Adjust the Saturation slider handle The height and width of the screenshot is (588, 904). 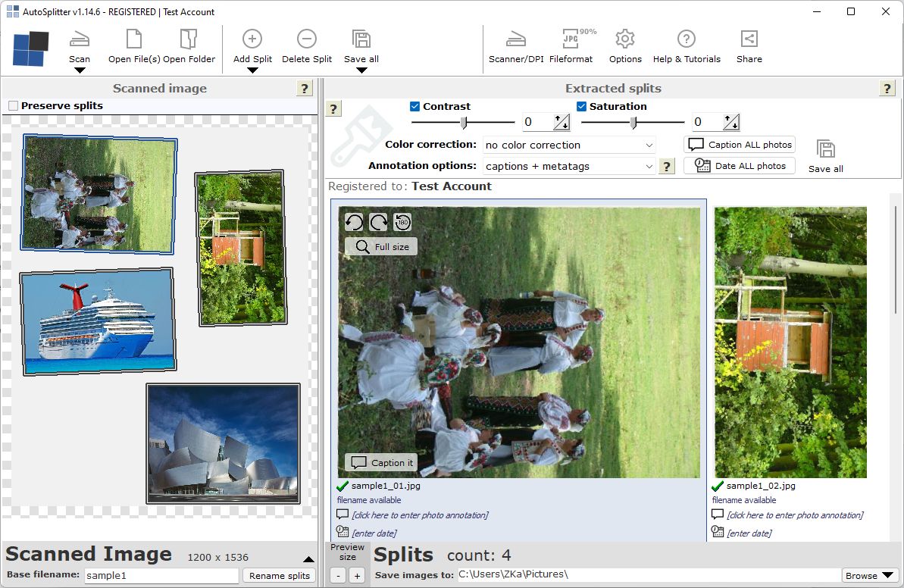[633, 122]
